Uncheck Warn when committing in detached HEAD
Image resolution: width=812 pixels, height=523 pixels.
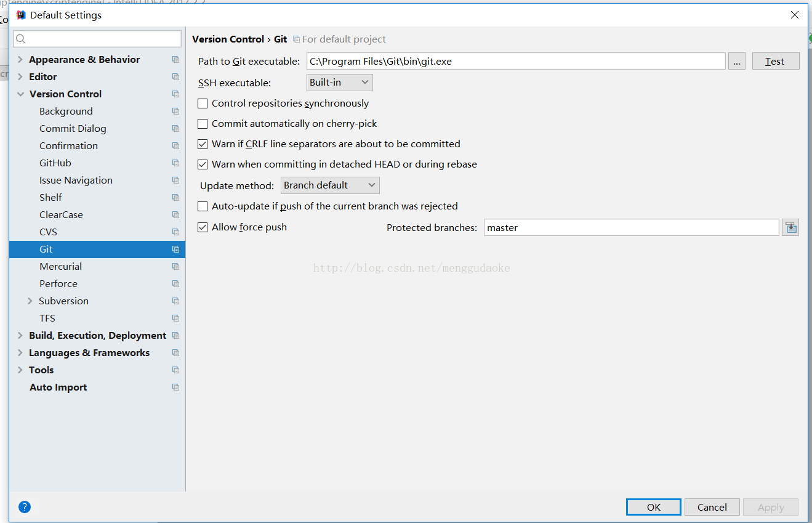click(203, 164)
